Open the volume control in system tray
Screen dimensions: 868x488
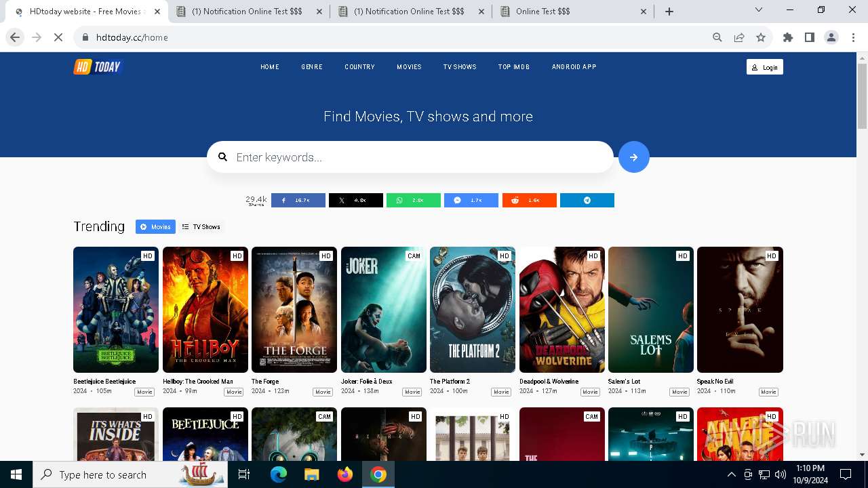pos(780,474)
